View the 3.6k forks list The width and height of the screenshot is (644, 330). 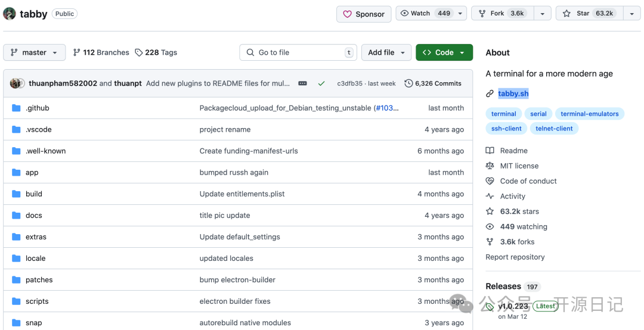510,242
